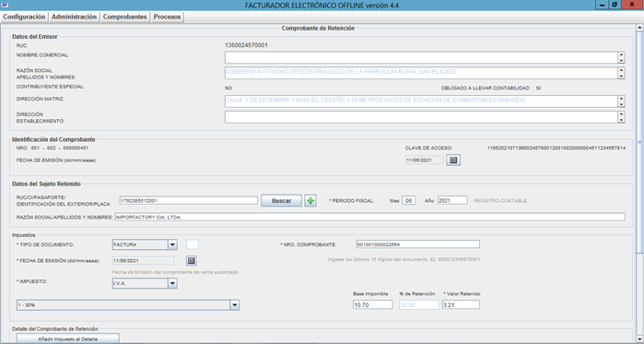
Task: Open the Impuesto I.V.A. dropdown
Action: [x=172, y=283]
